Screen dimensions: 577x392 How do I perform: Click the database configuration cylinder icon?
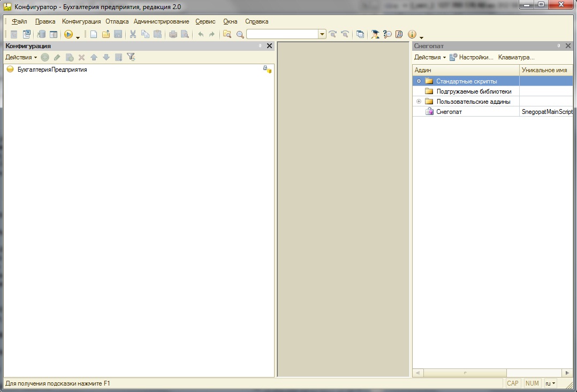pyautogui.click(x=41, y=34)
